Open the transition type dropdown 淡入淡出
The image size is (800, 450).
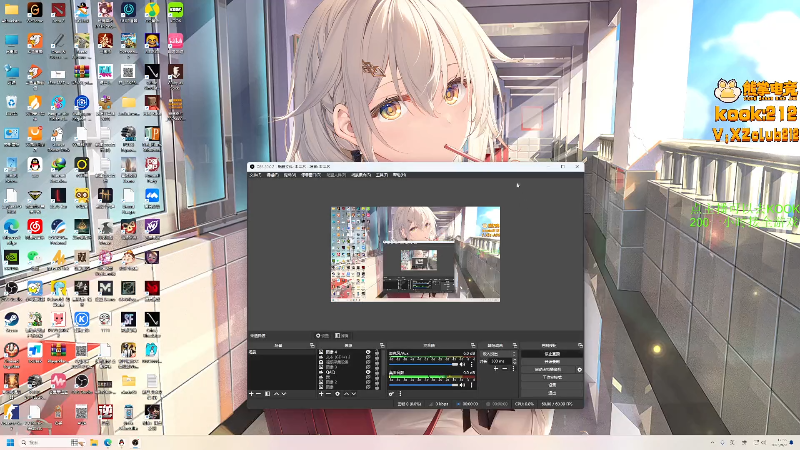(x=498, y=354)
